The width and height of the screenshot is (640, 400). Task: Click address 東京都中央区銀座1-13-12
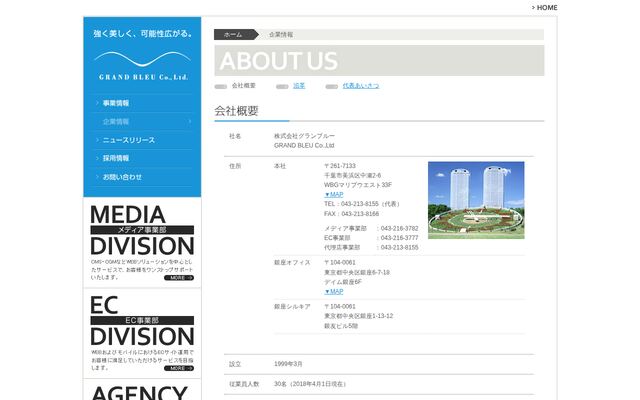(359, 316)
